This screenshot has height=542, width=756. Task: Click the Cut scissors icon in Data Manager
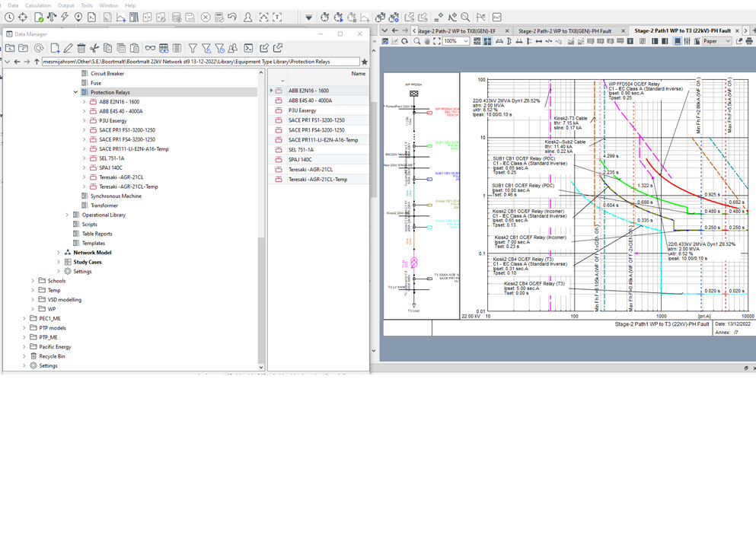[94, 48]
